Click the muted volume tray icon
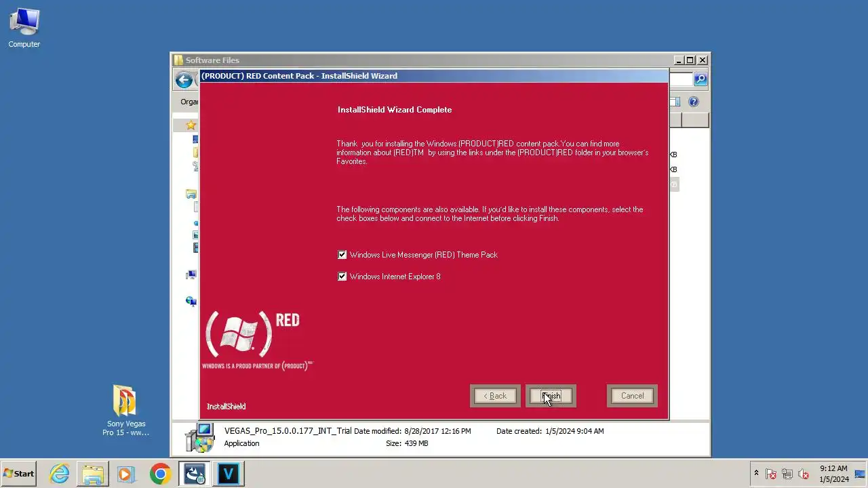The height and width of the screenshot is (488, 868). tap(804, 474)
